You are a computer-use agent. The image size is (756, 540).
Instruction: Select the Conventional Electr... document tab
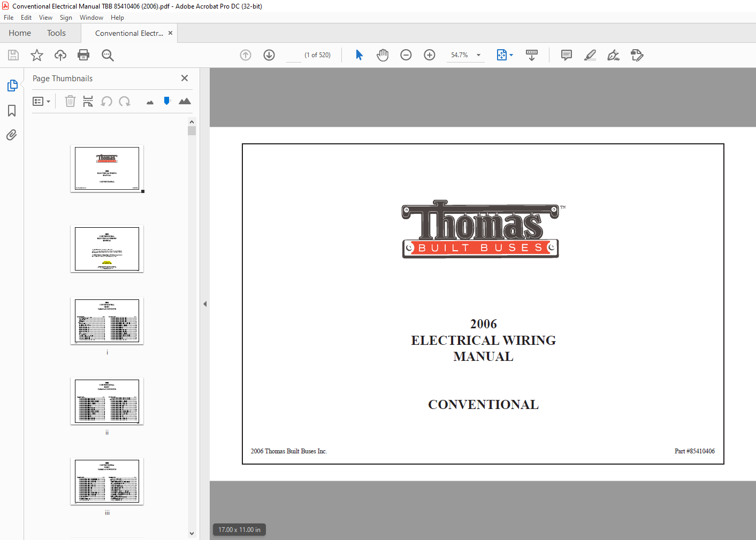[129, 33]
